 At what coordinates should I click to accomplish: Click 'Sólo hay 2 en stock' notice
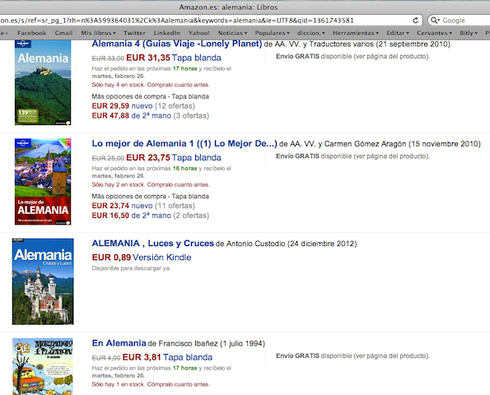pyautogui.click(x=151, y=184)
